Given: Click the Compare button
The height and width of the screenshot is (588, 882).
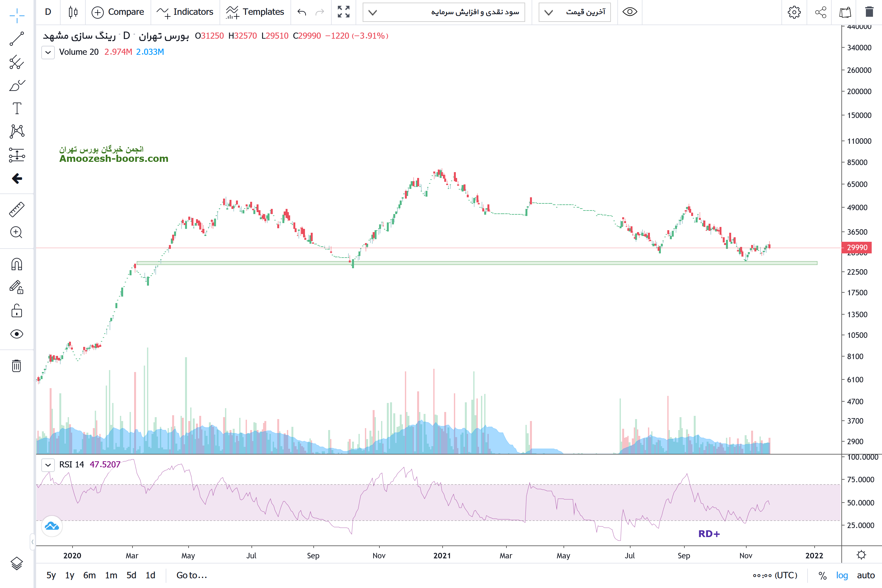Looking at the screenshot, I should [118, 12].
